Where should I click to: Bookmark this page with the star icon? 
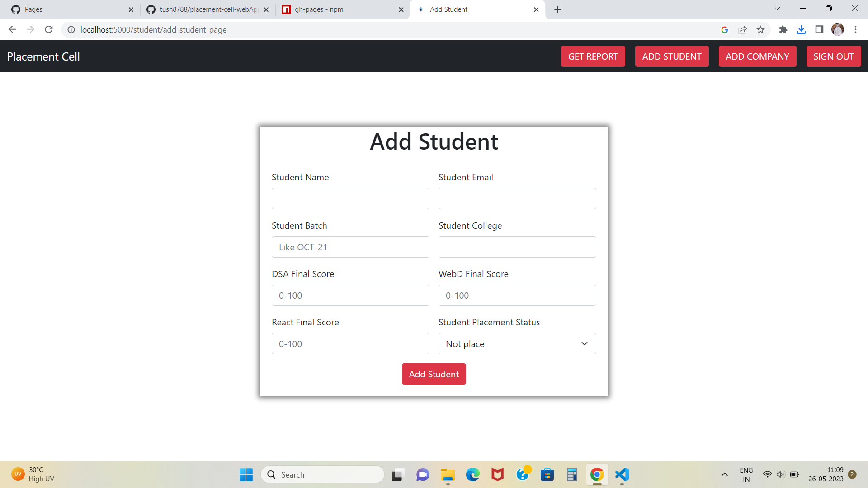point(761,29)
